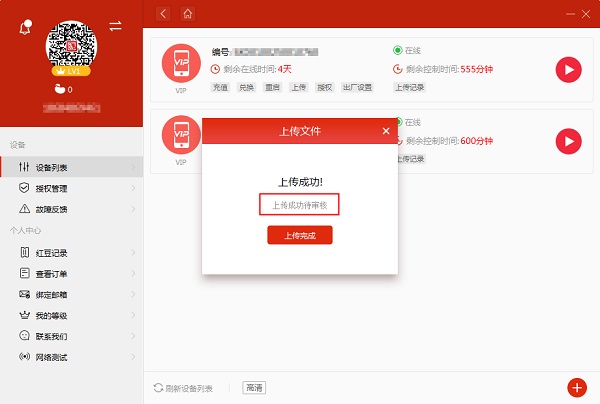Screen dimensions: 600x404
Task: Click the switch account arrows icon
Action: pos(115,26)
